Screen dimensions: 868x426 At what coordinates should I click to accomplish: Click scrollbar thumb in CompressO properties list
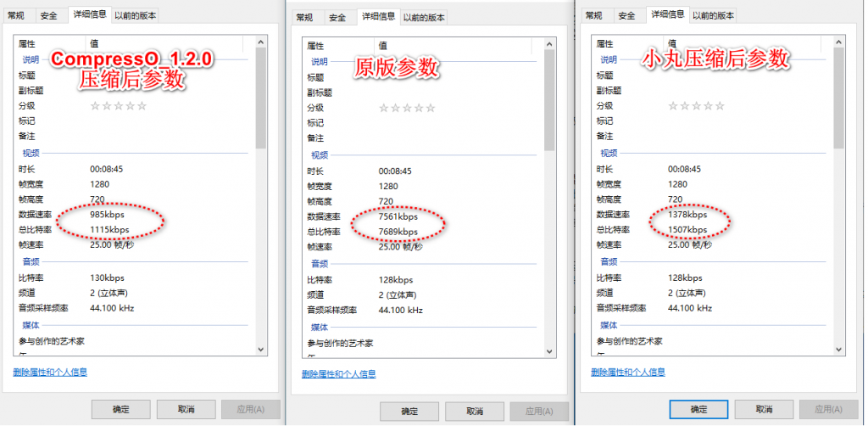point(261,93)
